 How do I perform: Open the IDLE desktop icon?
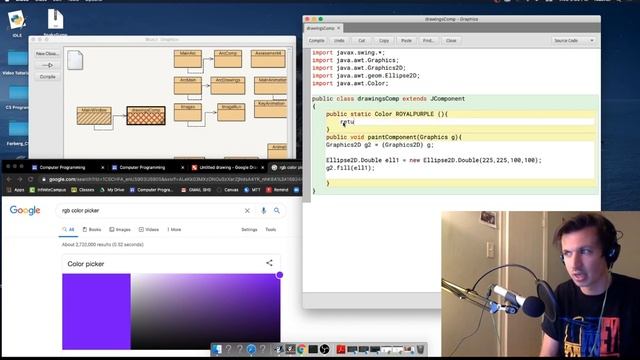pos(17,24)
